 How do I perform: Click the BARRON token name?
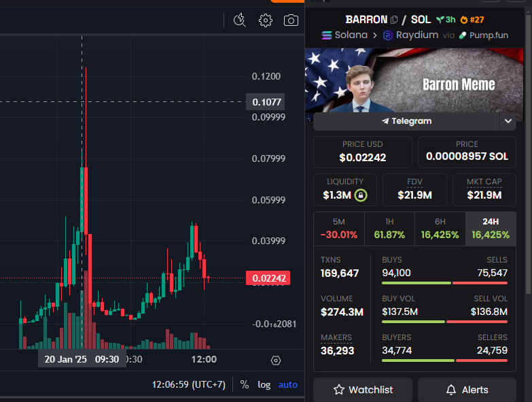tap(366, 20)
